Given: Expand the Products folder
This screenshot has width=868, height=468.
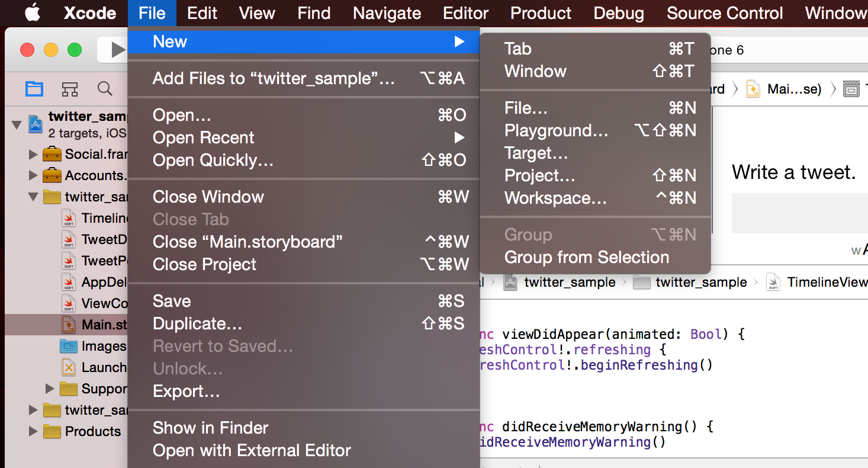Looking at the screenshot, I should click(x=33, y=431).
